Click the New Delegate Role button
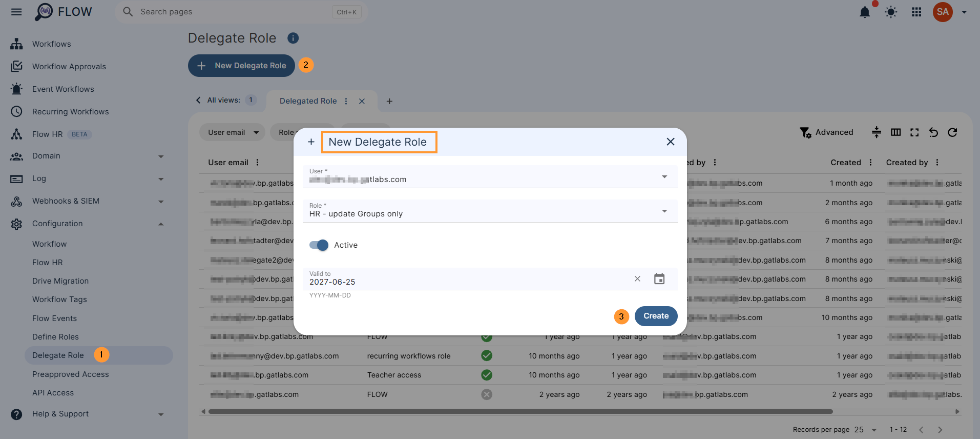 click(x=241, y=66)
